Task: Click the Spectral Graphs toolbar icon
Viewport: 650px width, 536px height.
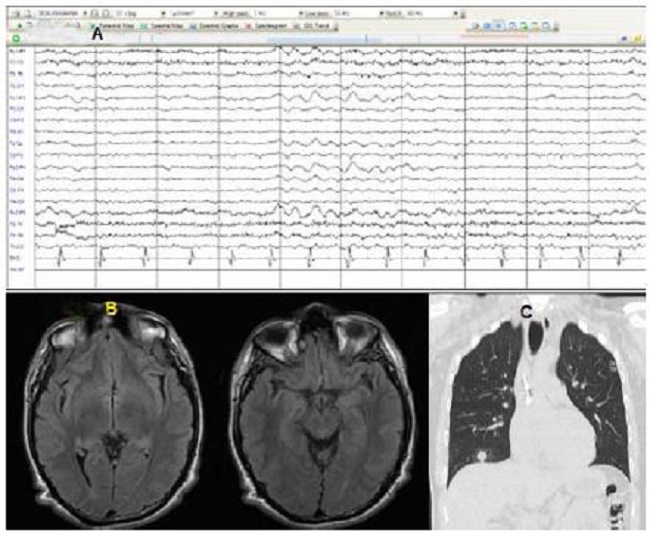Action: (202, 21)
